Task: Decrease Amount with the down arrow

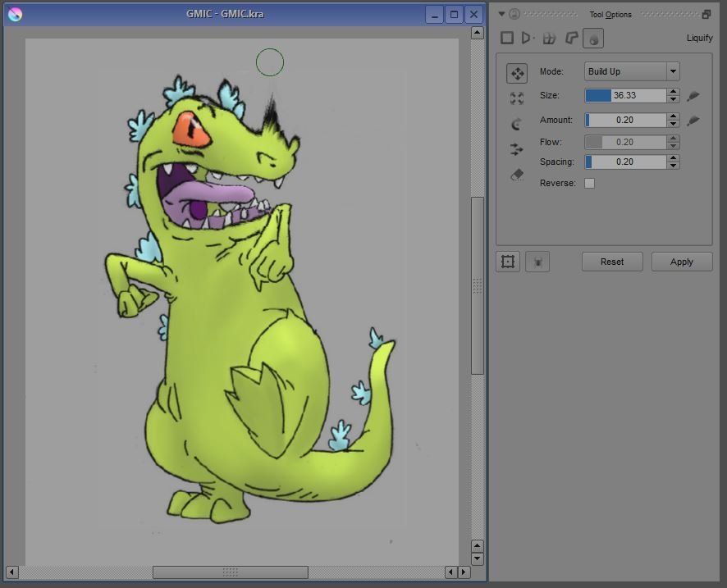Action: 673,124
